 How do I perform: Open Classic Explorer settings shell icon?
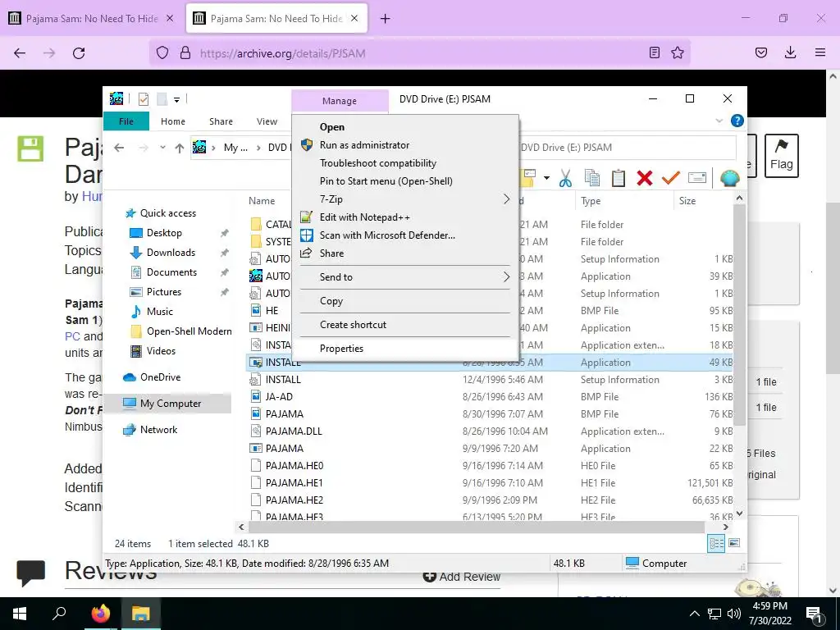(x=729, y=178)
